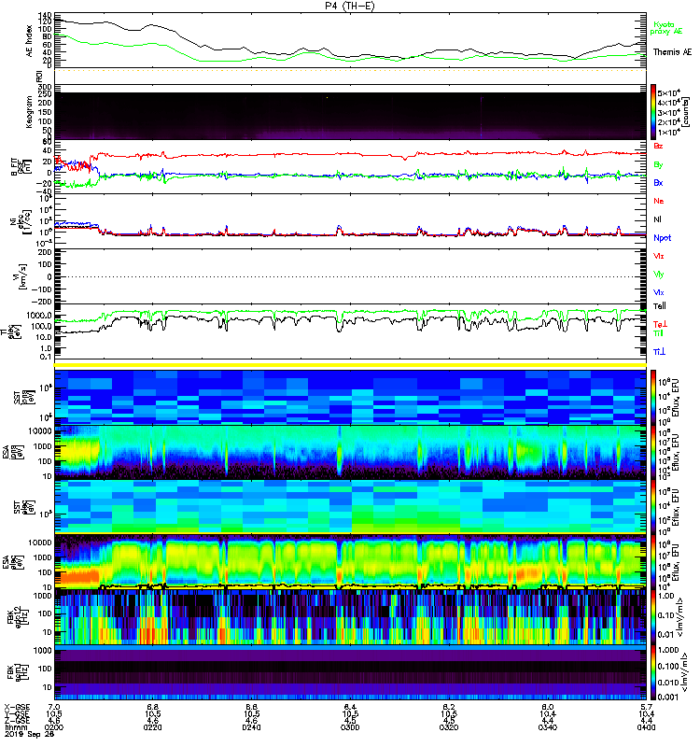Click the dotted zero line in Vi panel
Image resolution: width=700 pixels, height=747 pixels.
(351, 276)
